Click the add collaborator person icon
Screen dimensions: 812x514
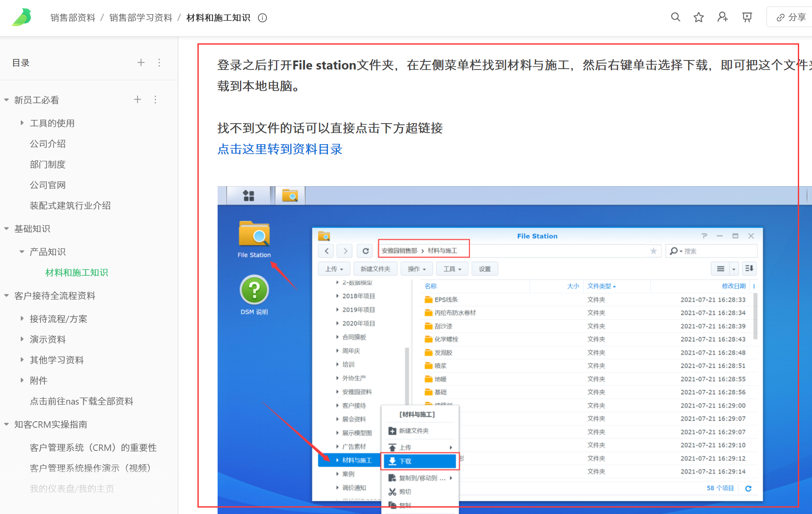tap(723, 17)
